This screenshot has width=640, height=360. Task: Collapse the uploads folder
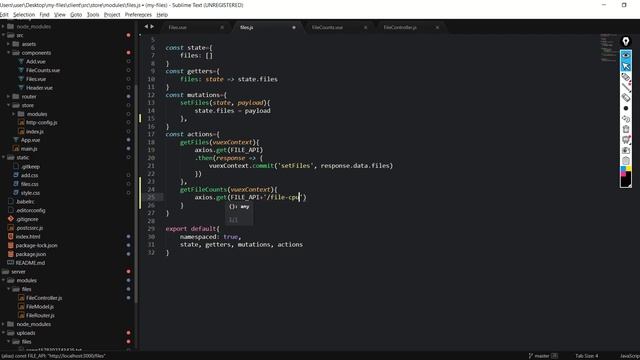pos(3,333)
